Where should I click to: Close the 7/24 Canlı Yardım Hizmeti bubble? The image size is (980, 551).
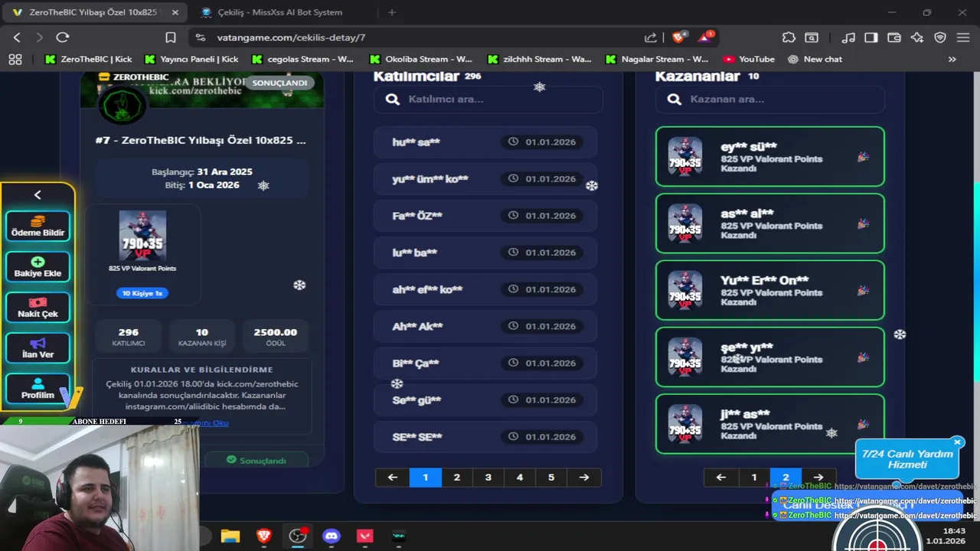[x=957, y=442]
